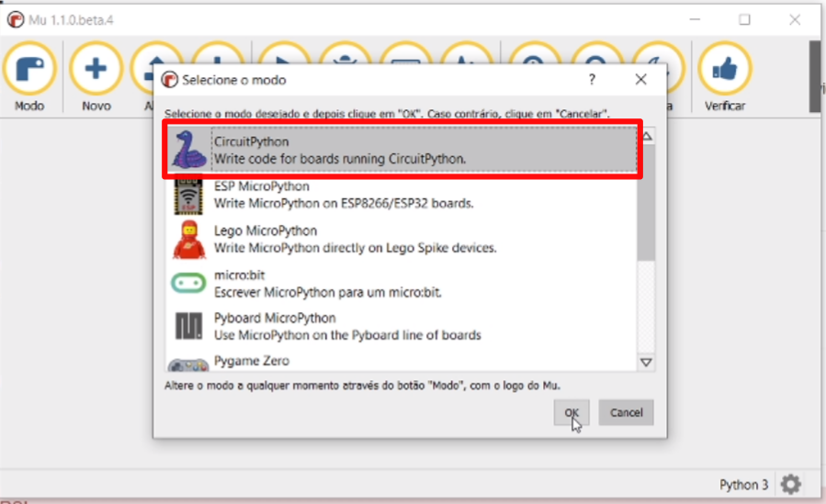
Task: Run the Verificar code check button
Action: [x=725, y=77]
